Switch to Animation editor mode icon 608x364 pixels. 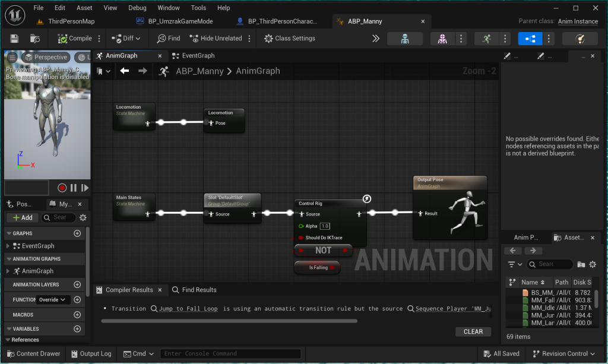click(487, 39)
